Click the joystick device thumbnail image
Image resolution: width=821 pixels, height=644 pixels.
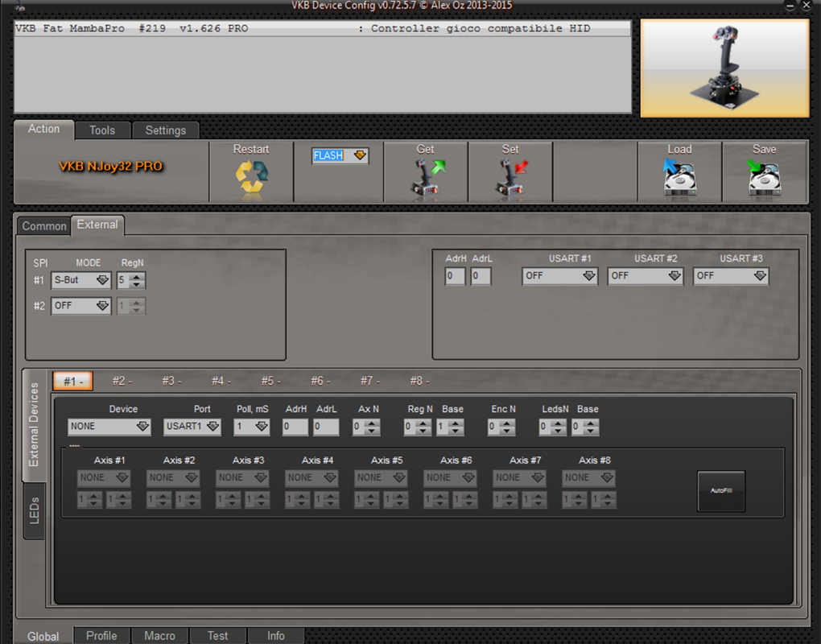tap(724, 68)
